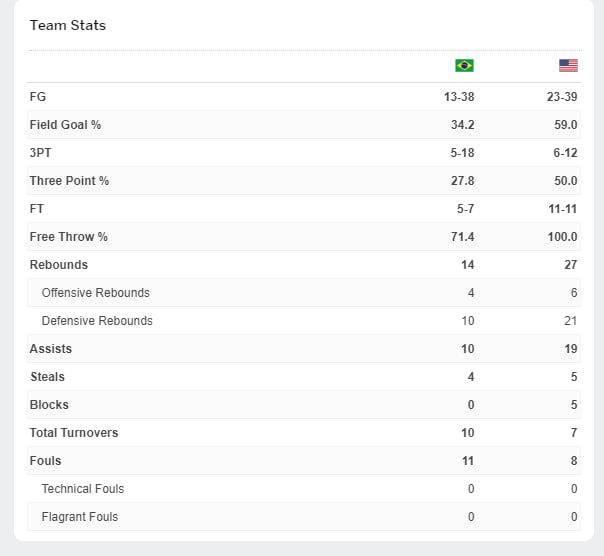Click the Offensive Rebounds sub-row
The image size is (604, 556).
point(95,293)
